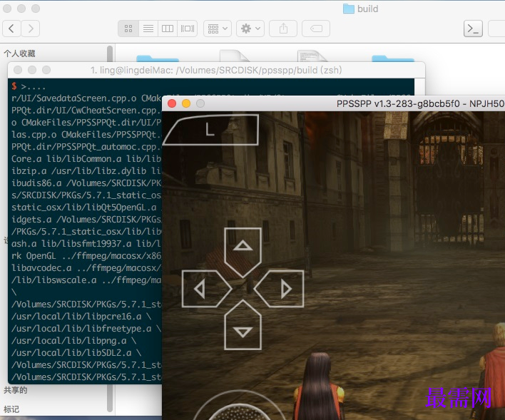Open terminal from the Finder toolbar

pyautogui.click(x=473, y=29)
